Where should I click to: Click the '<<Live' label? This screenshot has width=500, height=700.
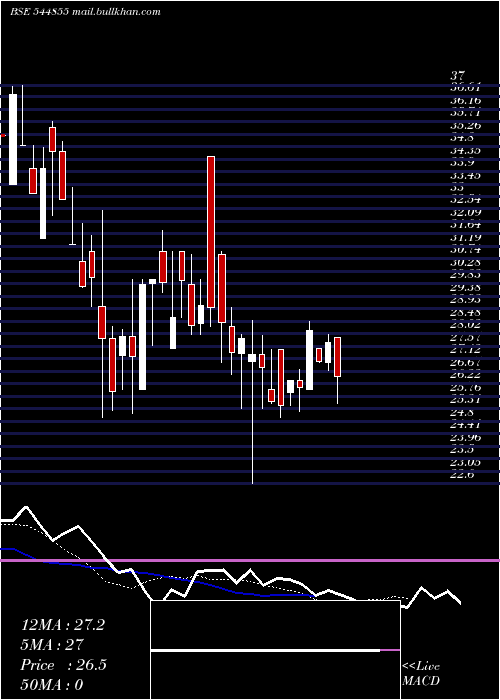(x=421, y=667)
